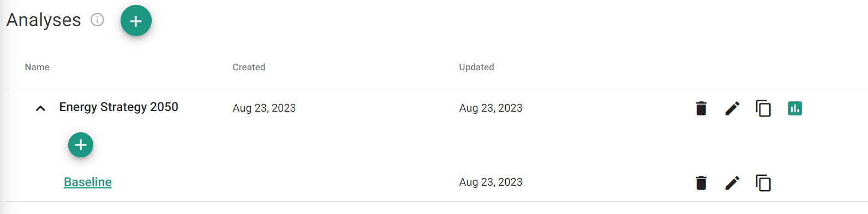868x214 pixels.
Task: Click Energy Strategy 2050 created date
Action: click(x=264, y=108)
